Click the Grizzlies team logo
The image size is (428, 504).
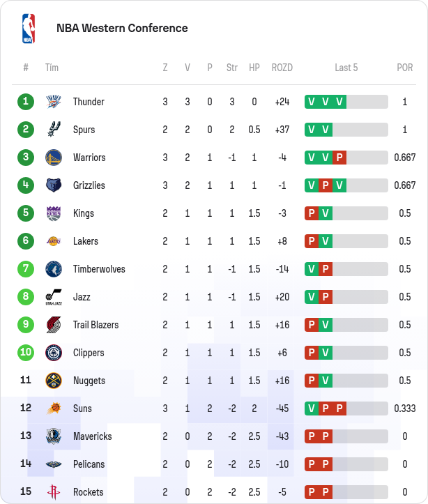click(x=54, y=185)
